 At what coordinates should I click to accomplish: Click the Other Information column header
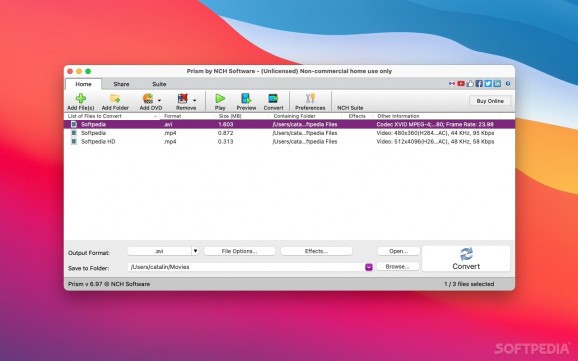point(437,116)
